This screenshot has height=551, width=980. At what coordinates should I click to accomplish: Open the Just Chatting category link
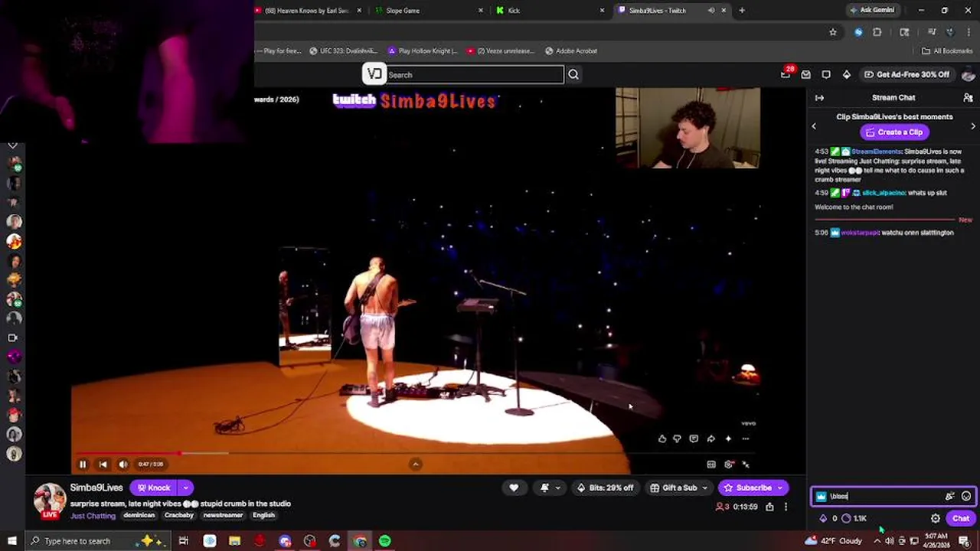[93, 516]
